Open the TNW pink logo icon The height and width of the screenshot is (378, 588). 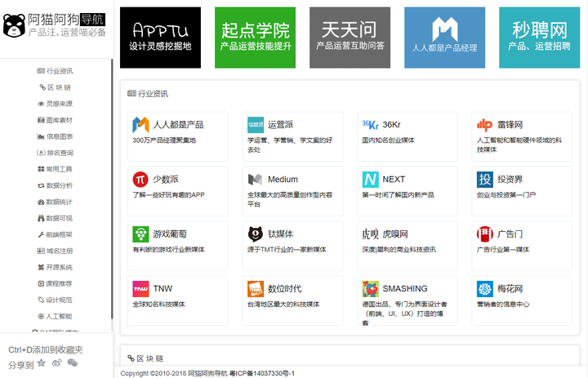(x=140, y=289)
